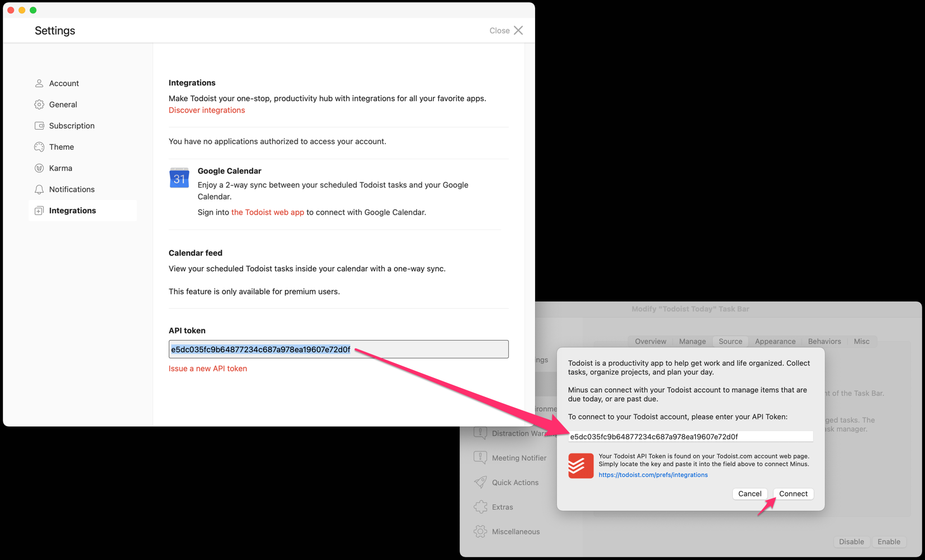Click the General gear icon
925x560 pixels.
click(39, 104)
